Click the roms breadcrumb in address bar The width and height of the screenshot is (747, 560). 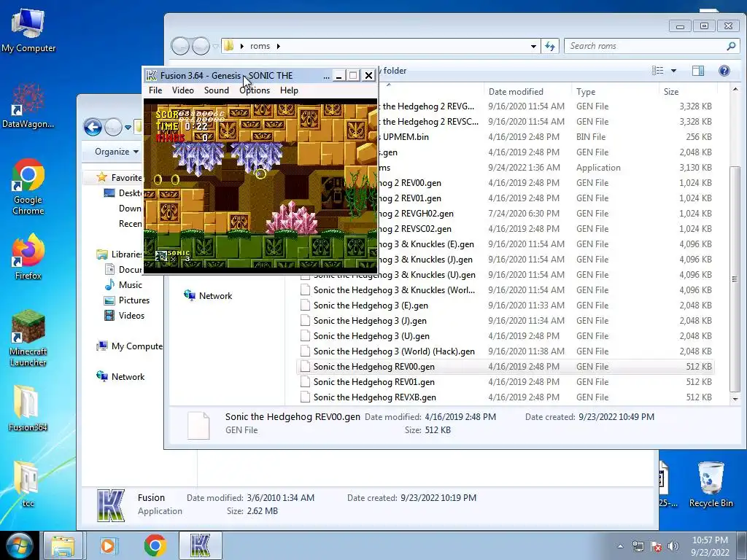pyautogui.click(x=260, y=46)
